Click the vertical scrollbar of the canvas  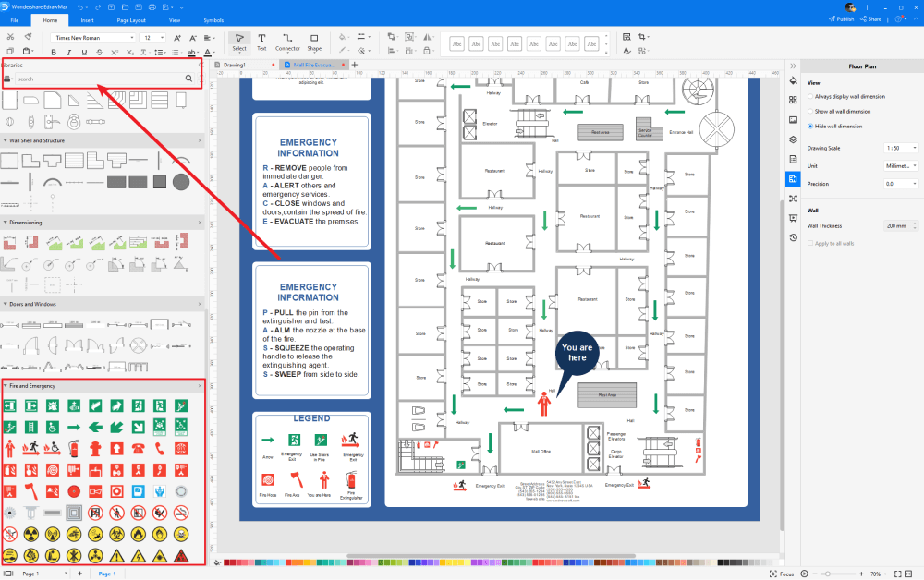[x=782, y=365]
